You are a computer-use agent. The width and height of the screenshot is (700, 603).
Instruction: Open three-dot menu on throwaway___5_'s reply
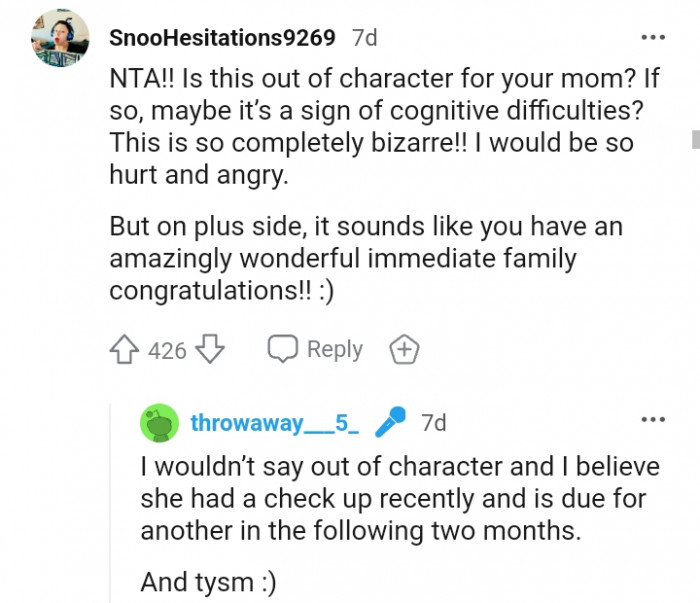[x=652, y=419]
